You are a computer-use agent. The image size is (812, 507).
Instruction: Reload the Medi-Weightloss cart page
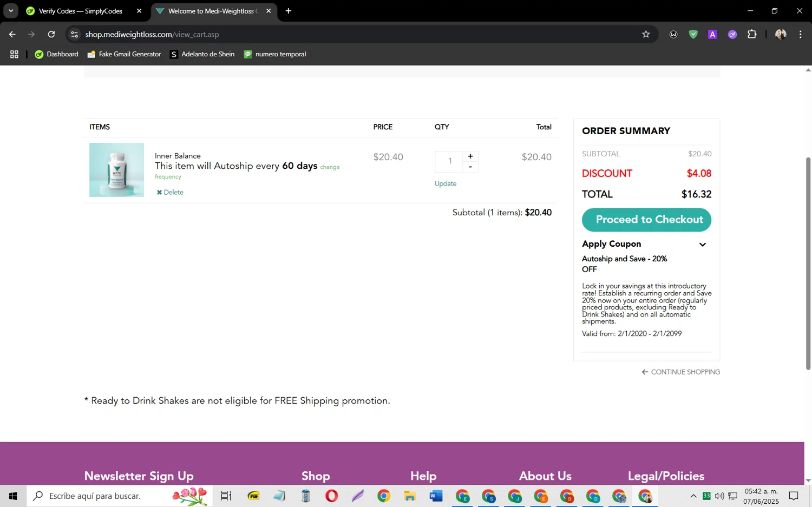(51, 34)
